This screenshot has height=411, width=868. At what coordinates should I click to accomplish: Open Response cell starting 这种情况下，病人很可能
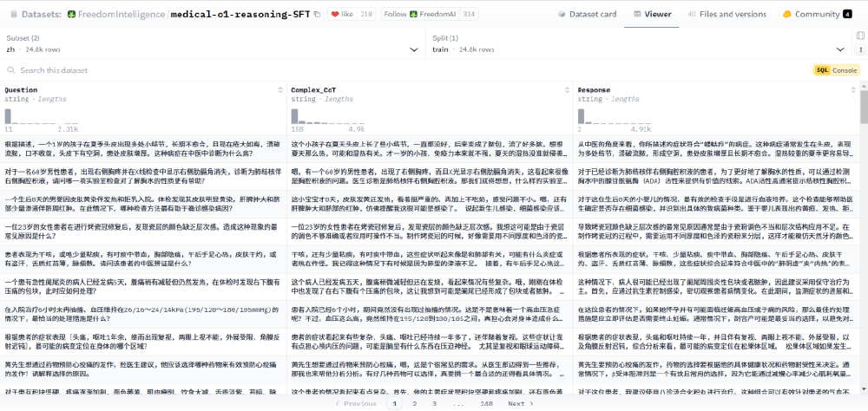717,287
